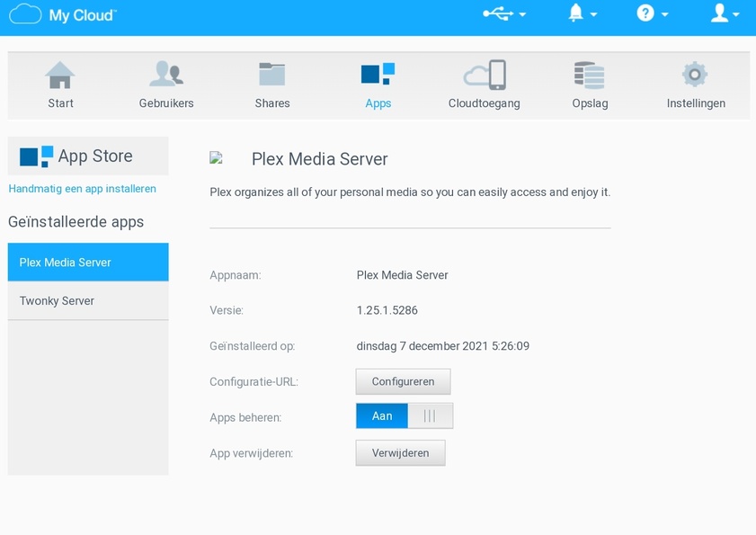This screenshot has height=535, width=756.
Task: Click the Plex Media Server page title
Action: click(320, 159)
